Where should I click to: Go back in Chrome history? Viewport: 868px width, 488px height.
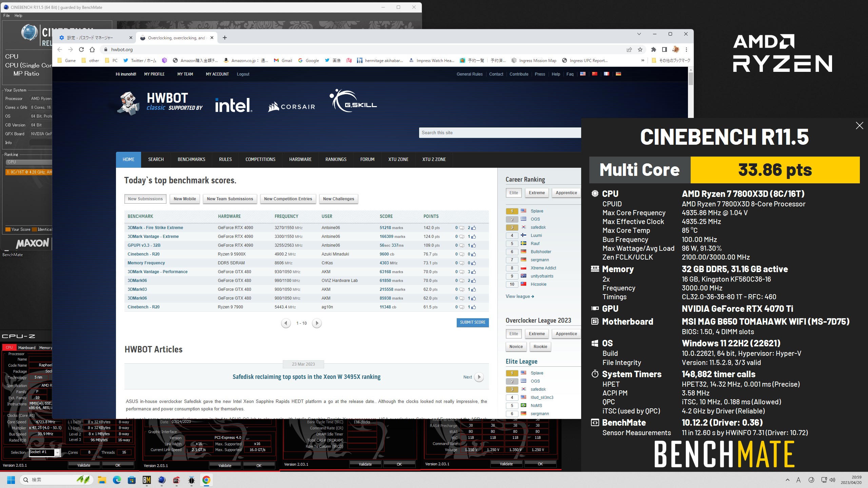(60, 49)
